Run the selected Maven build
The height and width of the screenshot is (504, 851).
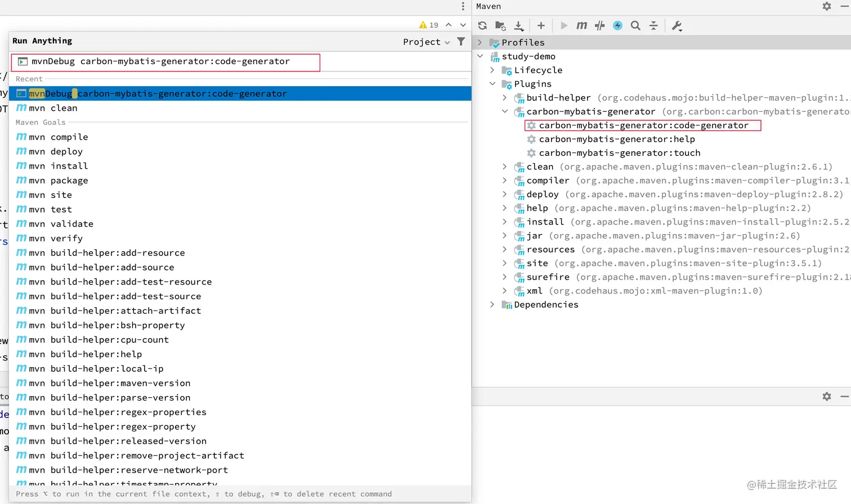coord(564,25)
